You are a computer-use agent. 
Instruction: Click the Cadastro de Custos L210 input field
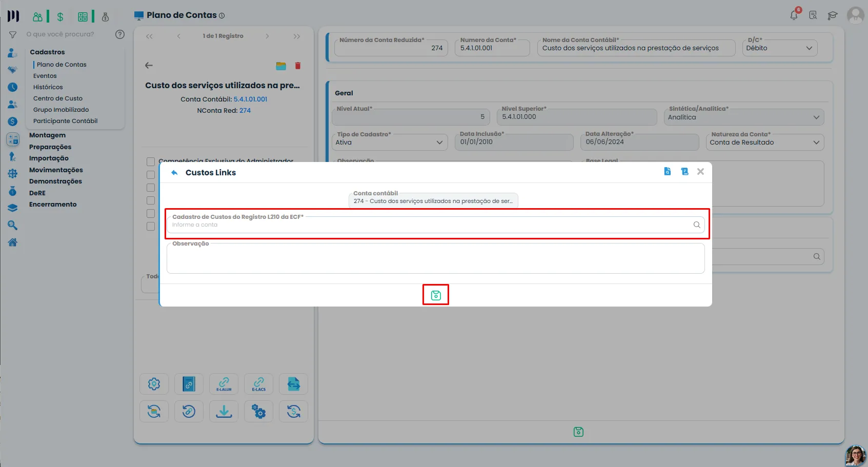pos(436,225)
